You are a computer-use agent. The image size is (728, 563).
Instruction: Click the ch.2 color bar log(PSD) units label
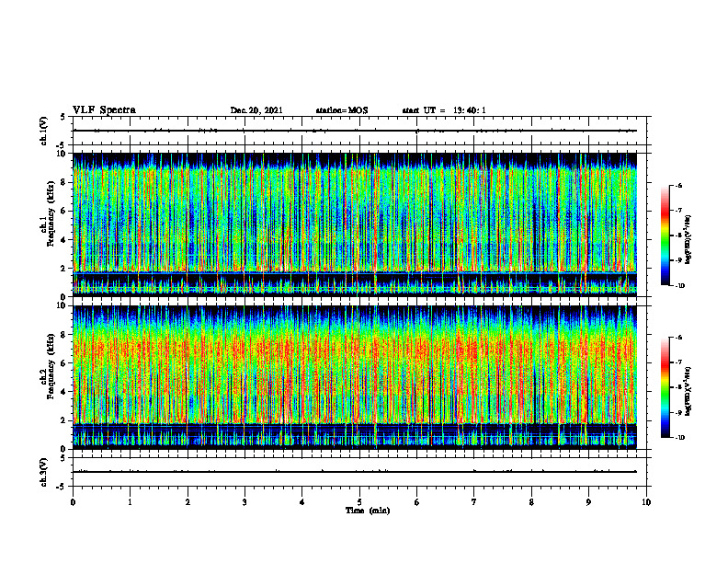(x=688, y=391)
